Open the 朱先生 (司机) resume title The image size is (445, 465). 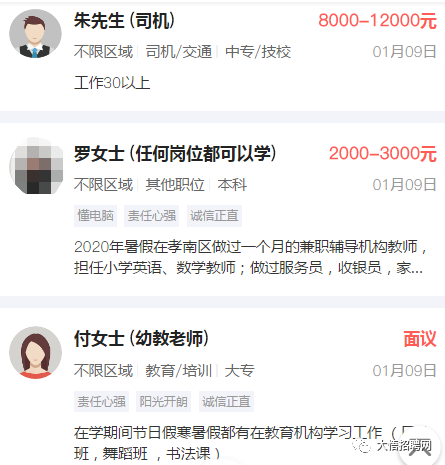pyautogui.click(x=124, y=21)
